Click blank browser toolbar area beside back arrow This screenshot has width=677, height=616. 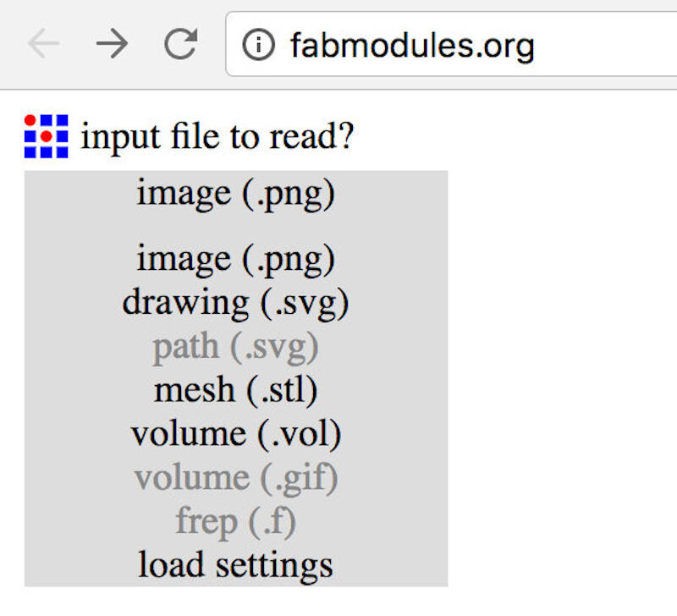10,44
